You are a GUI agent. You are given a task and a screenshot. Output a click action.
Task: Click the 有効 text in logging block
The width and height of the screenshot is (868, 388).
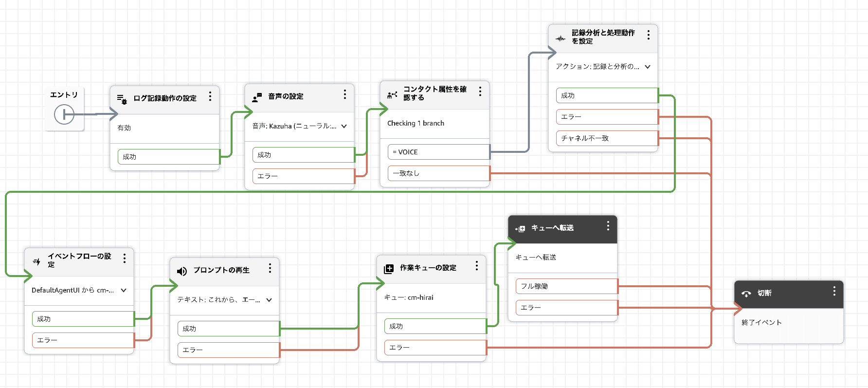(x=124, y=128)
